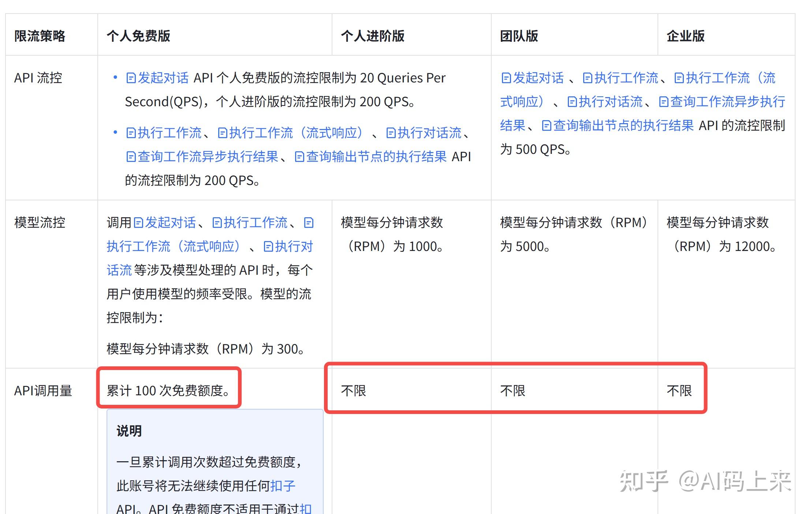Click 执行工作流 link in the free-tier bullet list
Screen dimensions: 812x514
[x=169, y=133]
